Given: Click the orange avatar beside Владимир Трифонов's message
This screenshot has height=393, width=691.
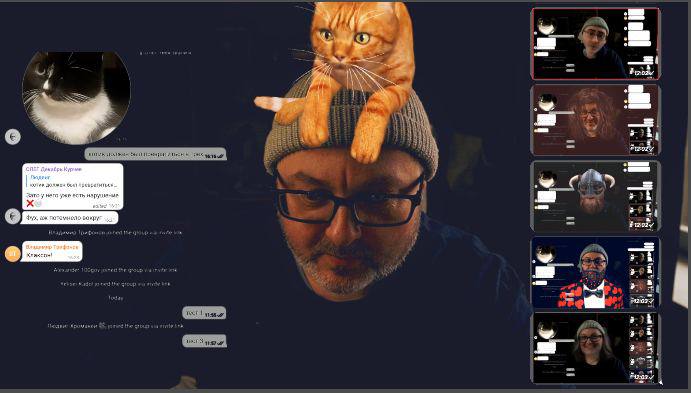Looking at the screenshot, I should (x=13, y=254).
